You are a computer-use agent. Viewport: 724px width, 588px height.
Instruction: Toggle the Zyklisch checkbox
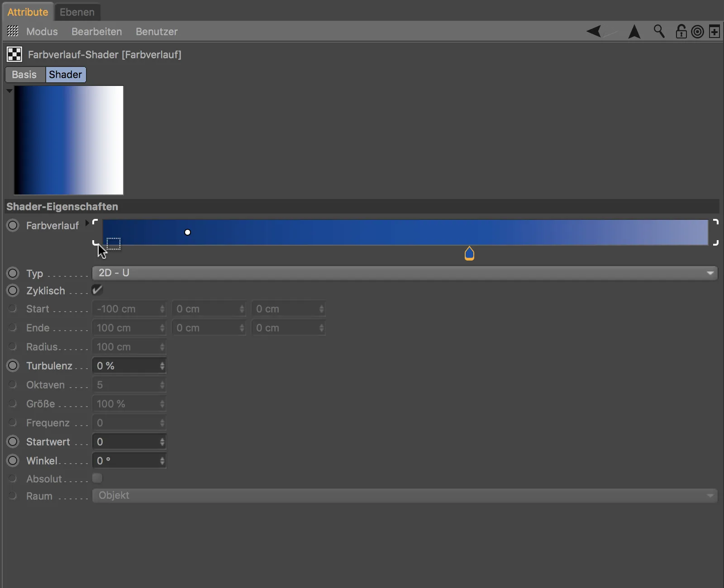tap(97, 290)
